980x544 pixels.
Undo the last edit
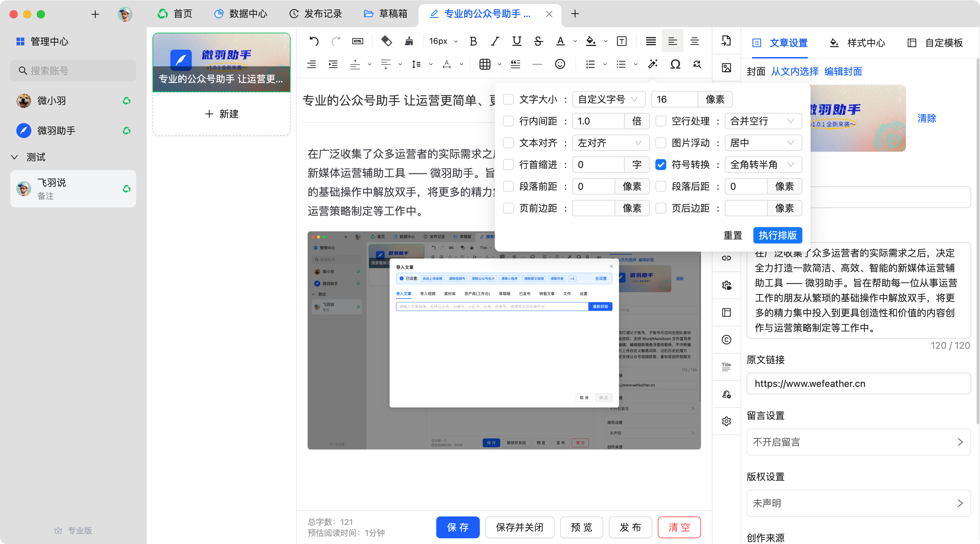313,41
